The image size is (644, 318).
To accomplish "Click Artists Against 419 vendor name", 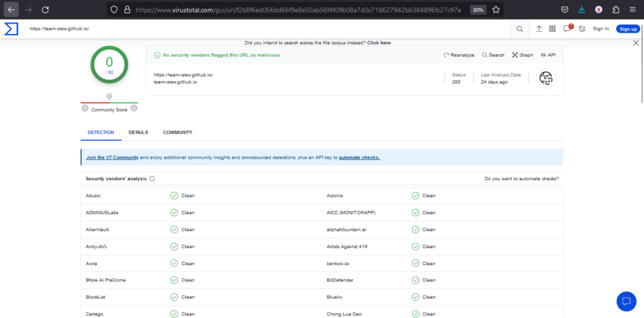I will [347, 246].
